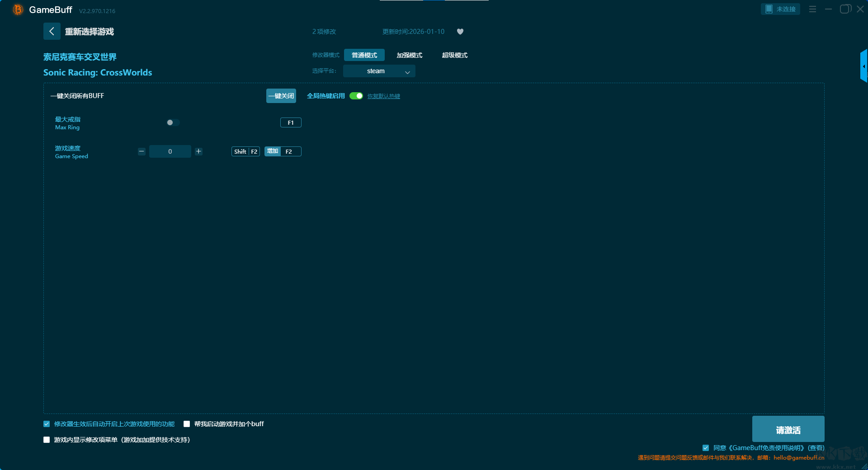Enable in-game trainer menu display checkbox
Image resolution: width=868 pixels, height=470 pixels.
click(47, 440)
